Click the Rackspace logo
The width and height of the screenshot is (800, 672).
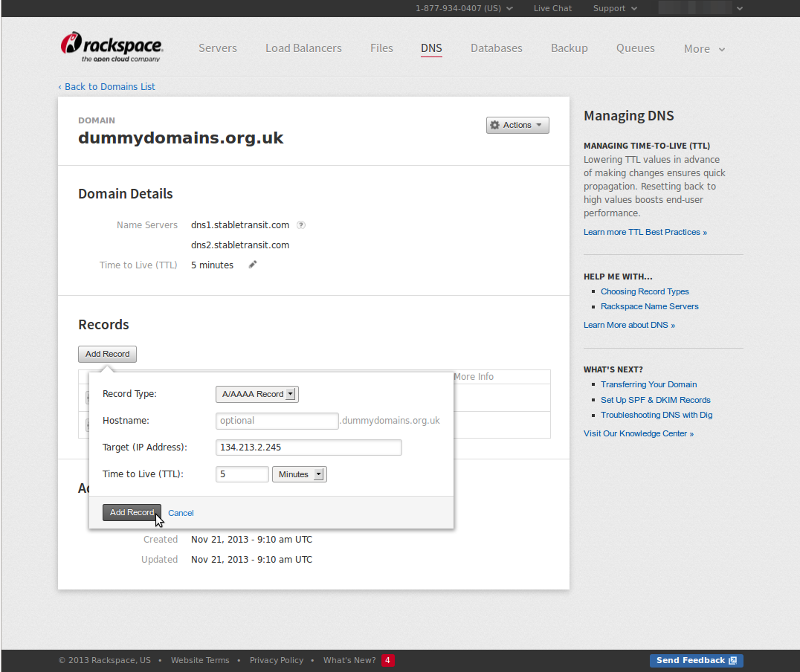112,47
